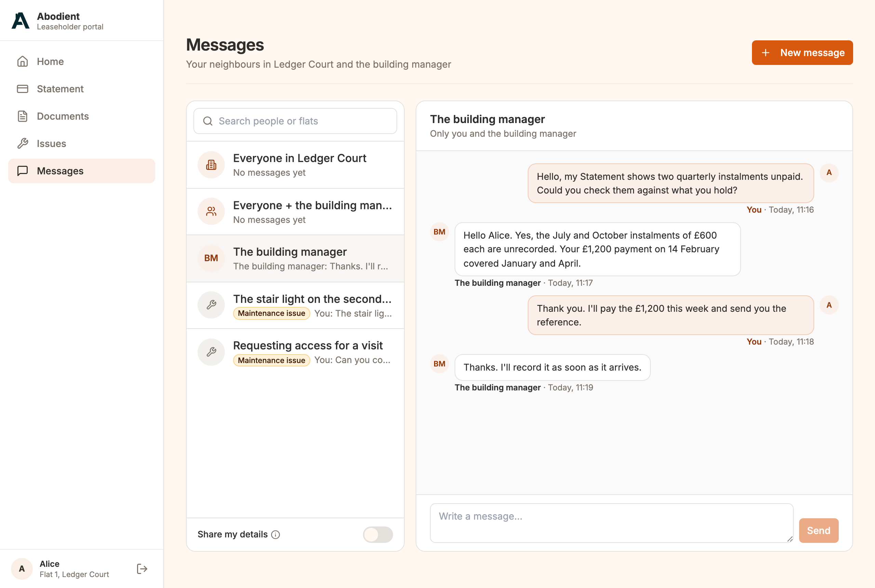875x588 pixels.
Task: Click the message about two quarterly instalments unpaid
Action: tap(671, 183)
